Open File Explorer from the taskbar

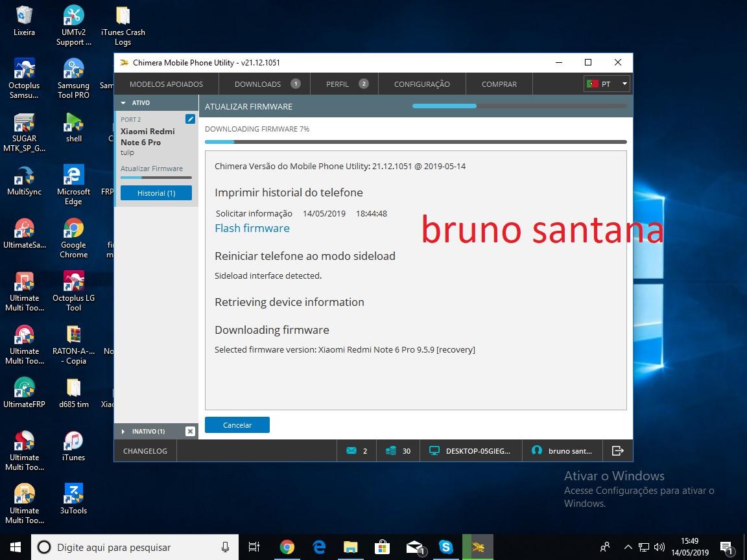[351, 547]
